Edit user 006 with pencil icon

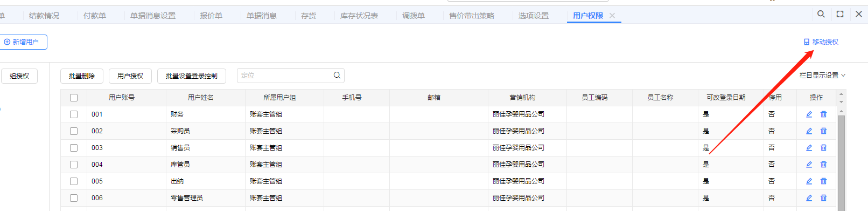(809, 198)
